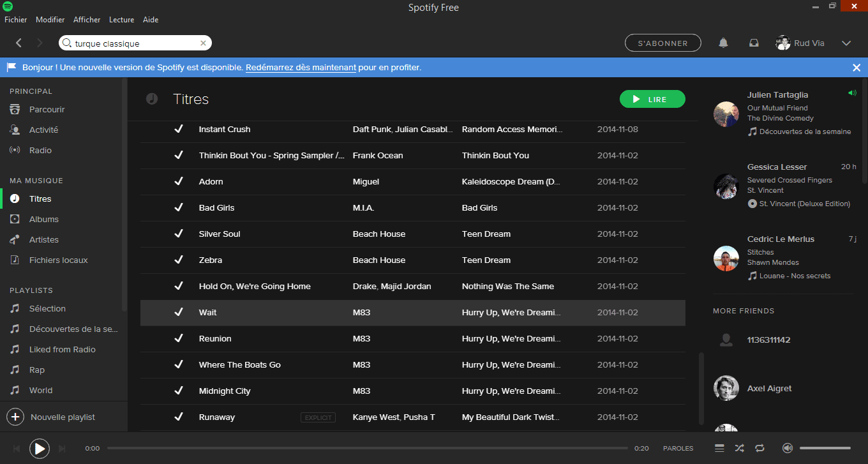Screen dimensions: 868x464
Task: Select the 'Where The Boats Go' track
Action: click(x=413, y=364)
